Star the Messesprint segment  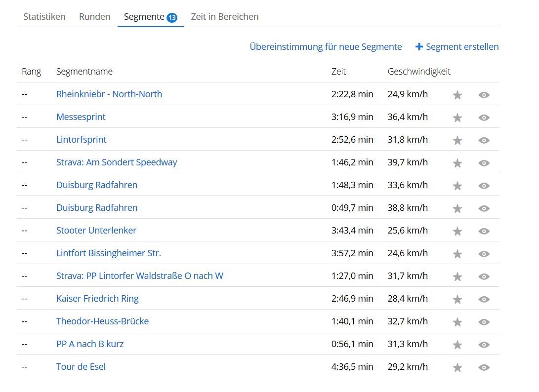coord(457,118)
